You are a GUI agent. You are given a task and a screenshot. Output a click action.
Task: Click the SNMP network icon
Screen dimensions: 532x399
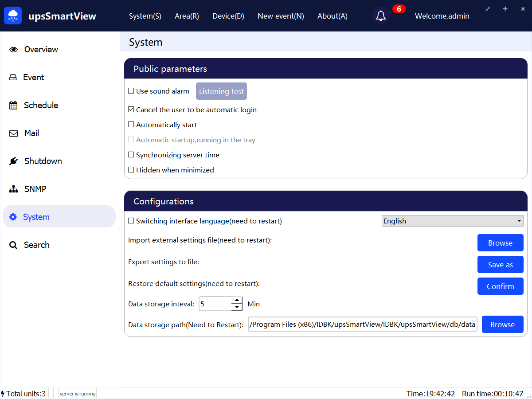(x=13, y=189)
